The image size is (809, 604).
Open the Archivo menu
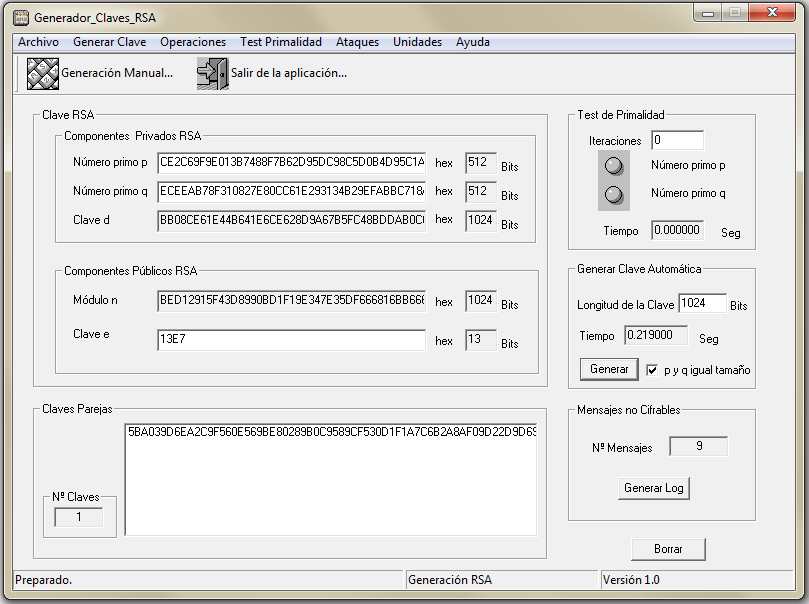coord(38,42)
